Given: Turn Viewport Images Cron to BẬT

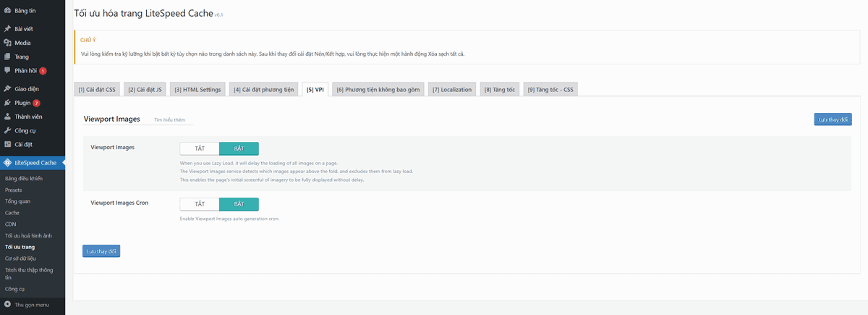Looking at the screenshot, I should point(239,204).
